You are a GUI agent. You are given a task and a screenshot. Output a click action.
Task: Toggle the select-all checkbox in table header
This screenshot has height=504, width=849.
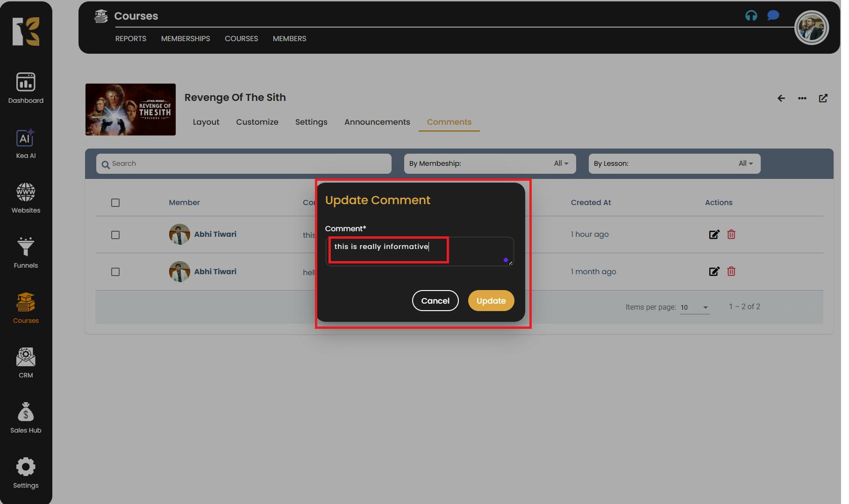[115, 203]
